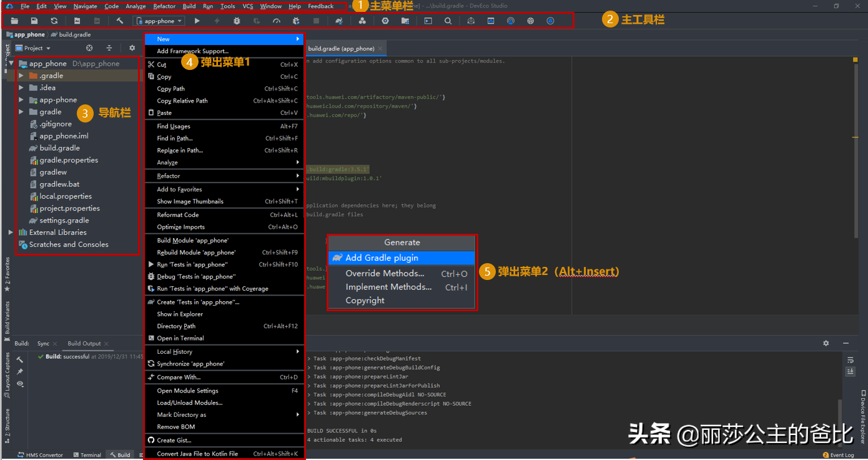The image size is (868, 460).
Task: Expand the gradle folder arrow
Action: (x=21, y=112)
